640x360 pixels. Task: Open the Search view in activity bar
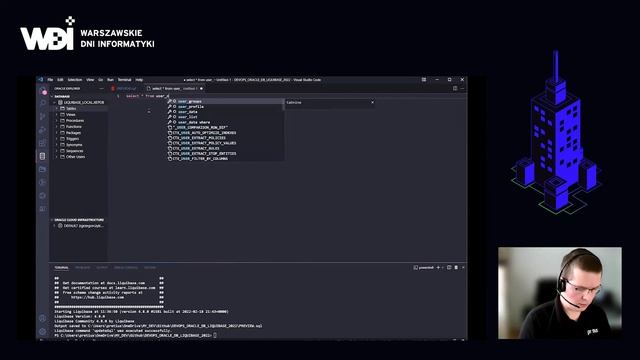(43, 103)
